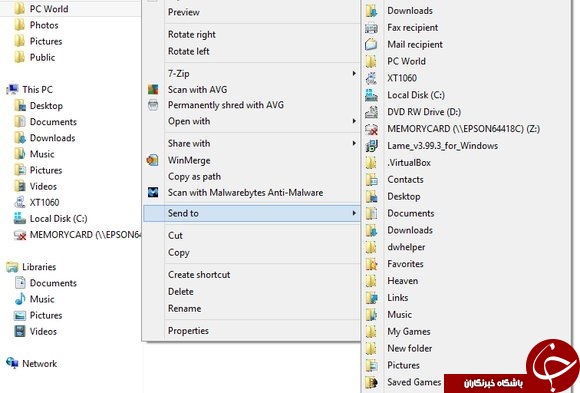580x393 pixels.
Task: Click the Lame_v3.99.3_for_Windows icon
Action: point(371,146)
